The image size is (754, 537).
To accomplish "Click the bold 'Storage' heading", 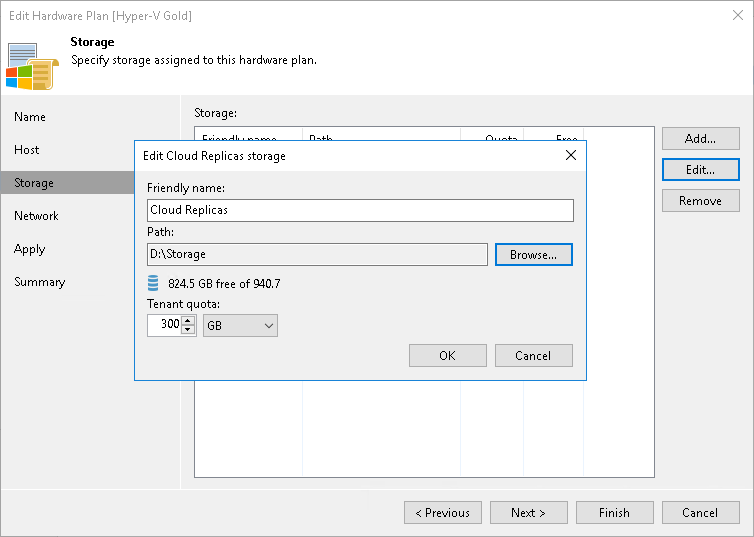I will [92, 42].
